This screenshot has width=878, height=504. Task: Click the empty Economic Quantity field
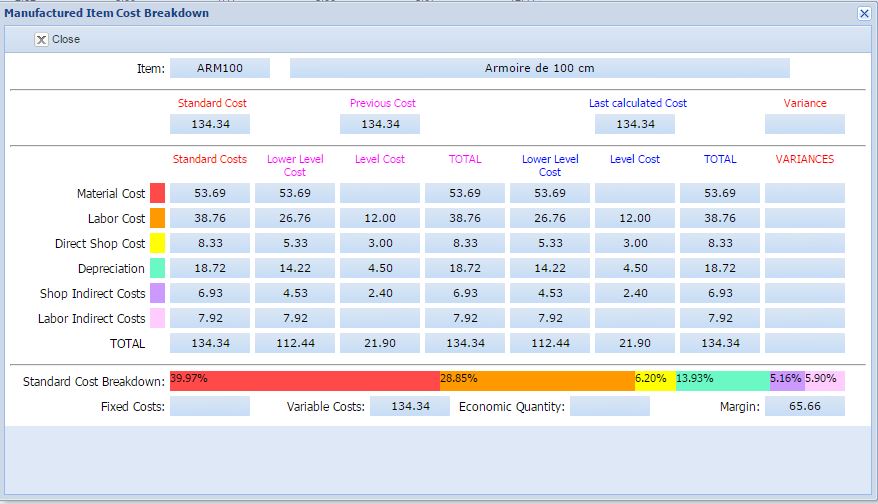pos(609,406)
